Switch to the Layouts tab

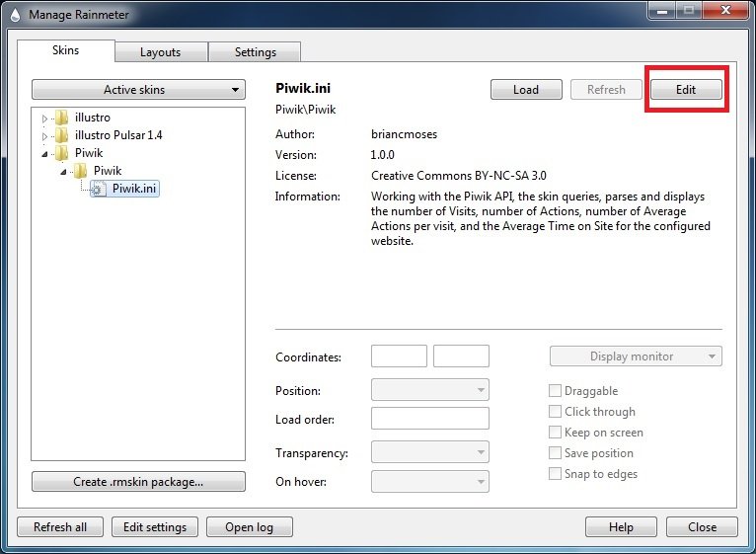[161, 52]
